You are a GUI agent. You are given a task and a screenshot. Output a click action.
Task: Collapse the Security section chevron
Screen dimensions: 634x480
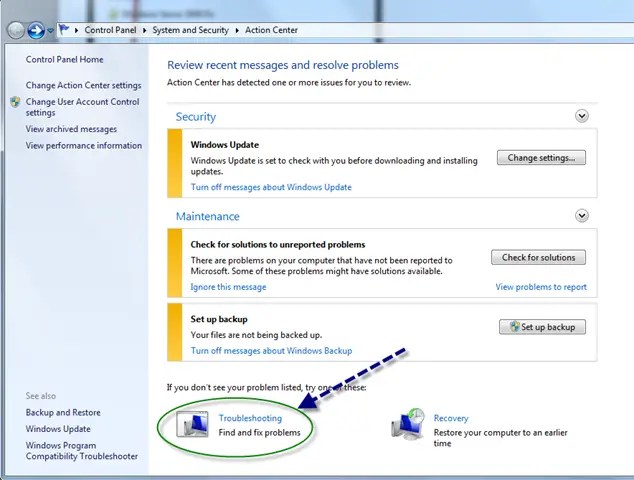click(x=581, y=116)
